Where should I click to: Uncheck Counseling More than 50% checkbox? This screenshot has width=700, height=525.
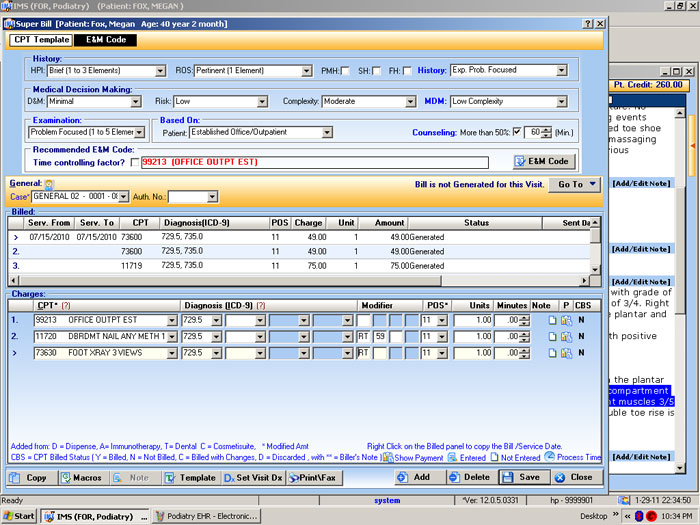[x=517, y=132]
